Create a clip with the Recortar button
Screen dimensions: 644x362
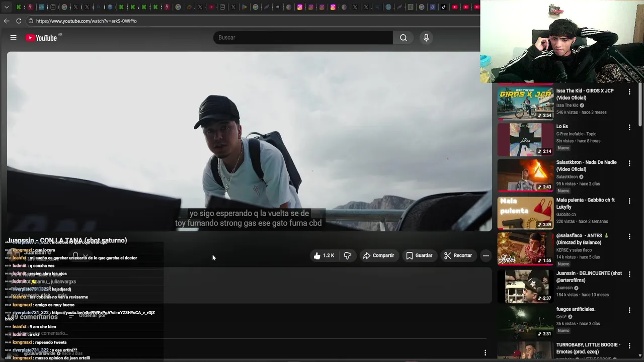click(x=458, y=255)
